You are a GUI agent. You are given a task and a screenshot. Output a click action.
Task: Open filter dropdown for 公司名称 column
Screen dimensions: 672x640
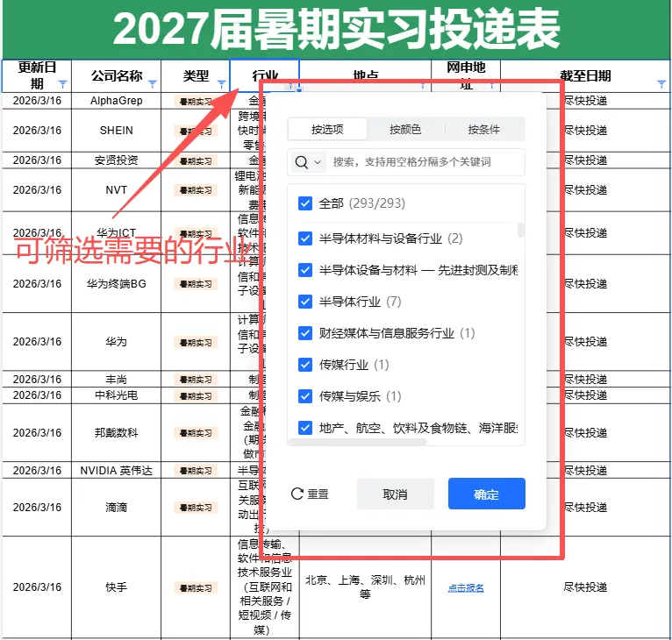tap(152, 83)
